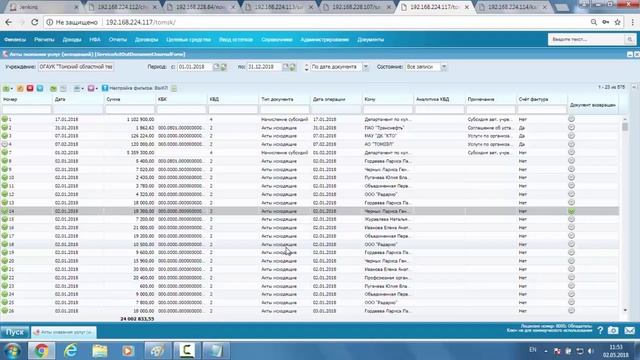The image size is (640, 360).
Task: Open the 'Справочники' menu
Action: [277, 40]
